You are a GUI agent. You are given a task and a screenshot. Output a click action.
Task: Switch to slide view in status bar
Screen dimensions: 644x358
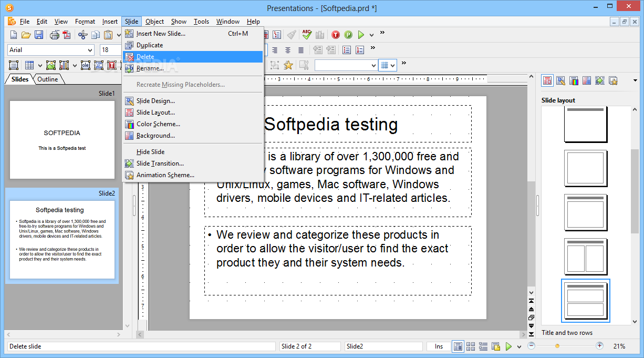458,346
